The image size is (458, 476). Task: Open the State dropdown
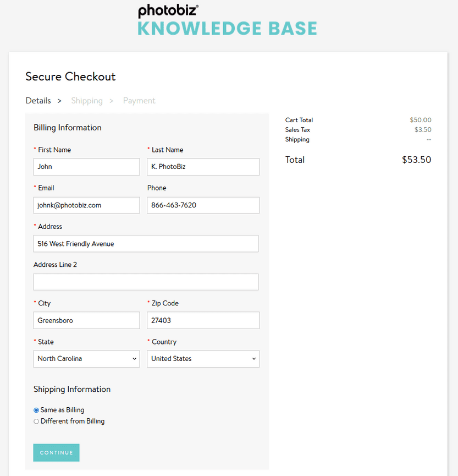[x=86, y=359]
